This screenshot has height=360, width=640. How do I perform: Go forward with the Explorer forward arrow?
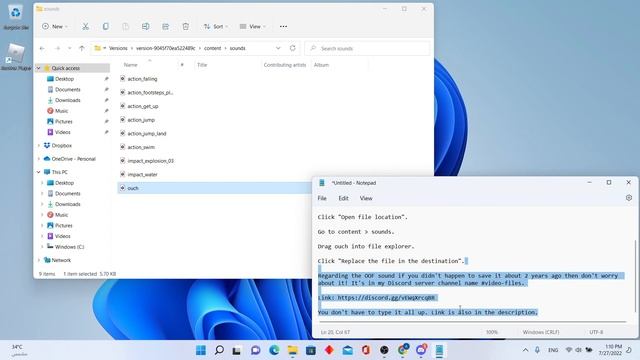pos(58,48)
